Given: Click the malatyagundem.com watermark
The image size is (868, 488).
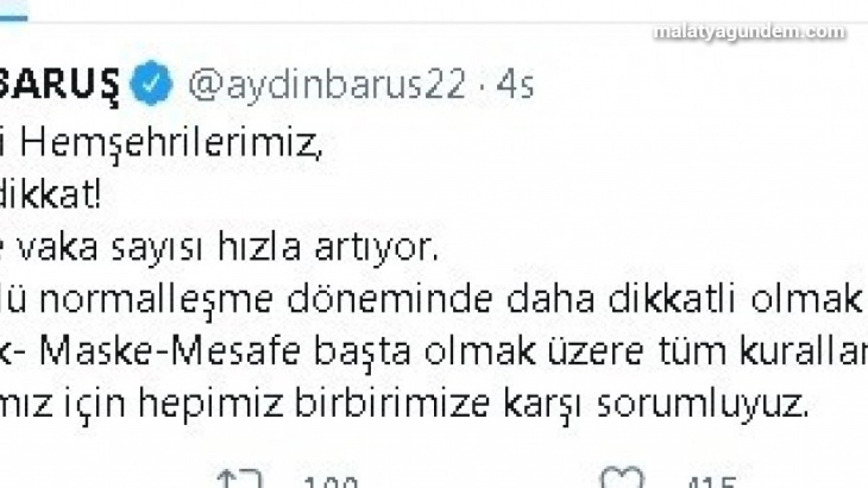Looking at the screenshot, I should [x=749, y=32].
